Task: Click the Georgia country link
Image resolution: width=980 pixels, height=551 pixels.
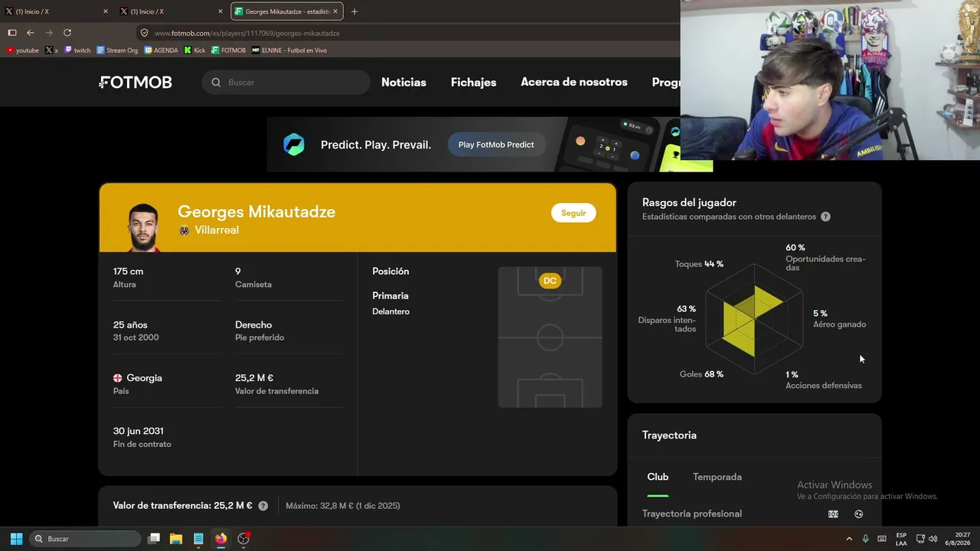Action: click(144, 378)
